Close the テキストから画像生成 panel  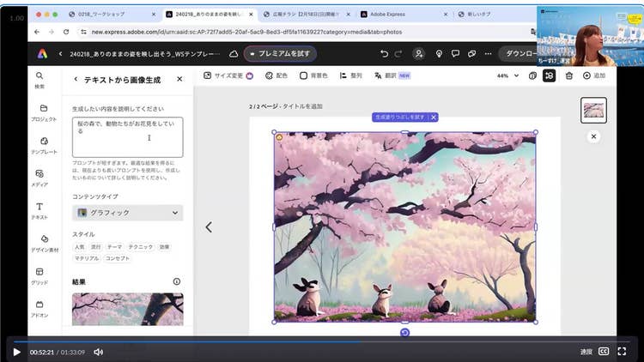[x=179, y=79]
